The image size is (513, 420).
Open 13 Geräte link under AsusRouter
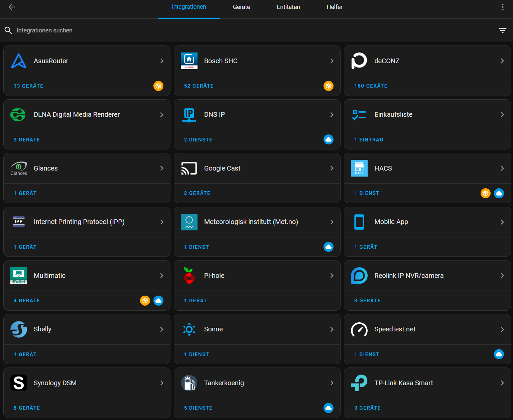click(28, 86)
